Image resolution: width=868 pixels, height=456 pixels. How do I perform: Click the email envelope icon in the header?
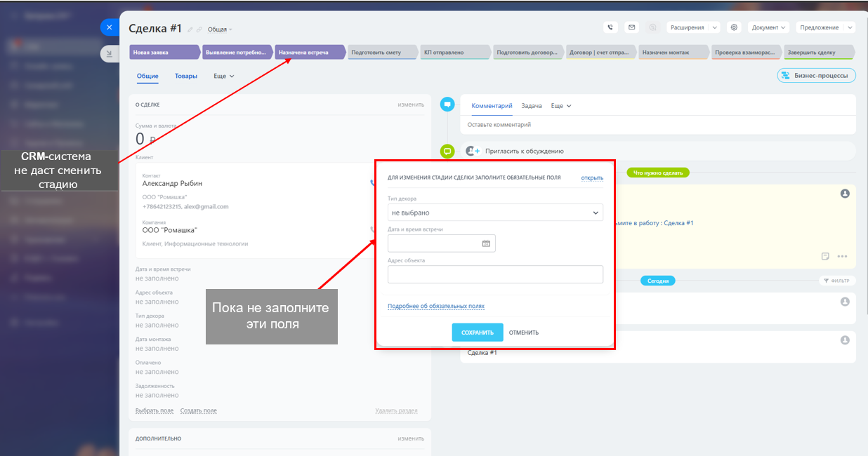coord(631,27)
